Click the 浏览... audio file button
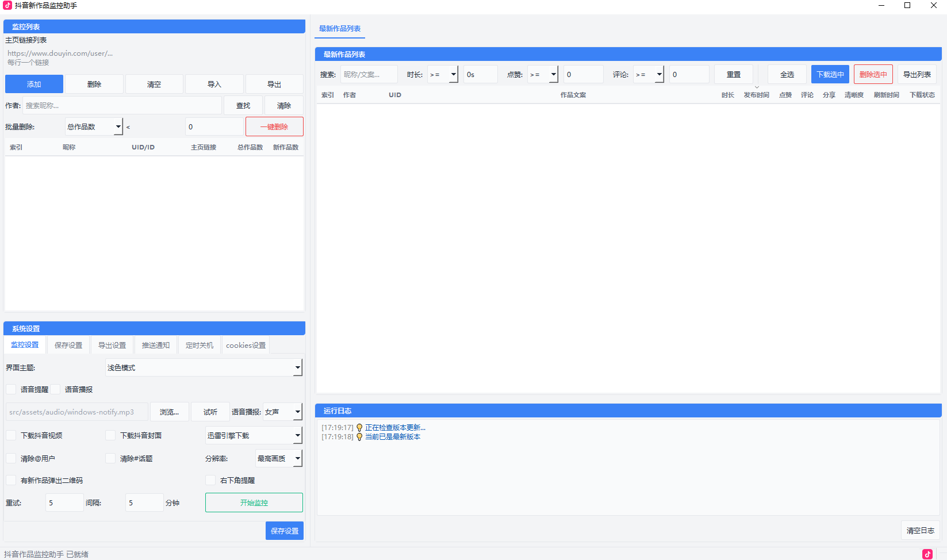947x560 pixels. [169, 412]
